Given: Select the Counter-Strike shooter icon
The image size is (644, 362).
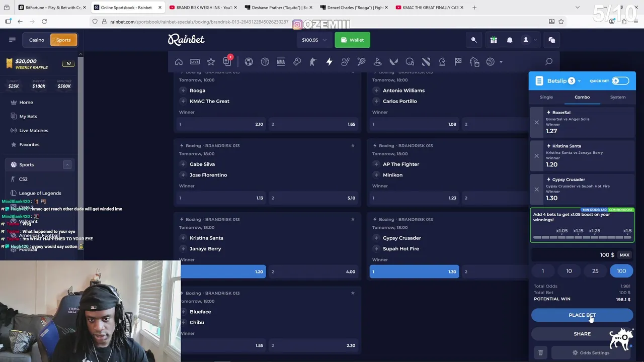Looking at the screenshot, I should [x=313, y=62].
